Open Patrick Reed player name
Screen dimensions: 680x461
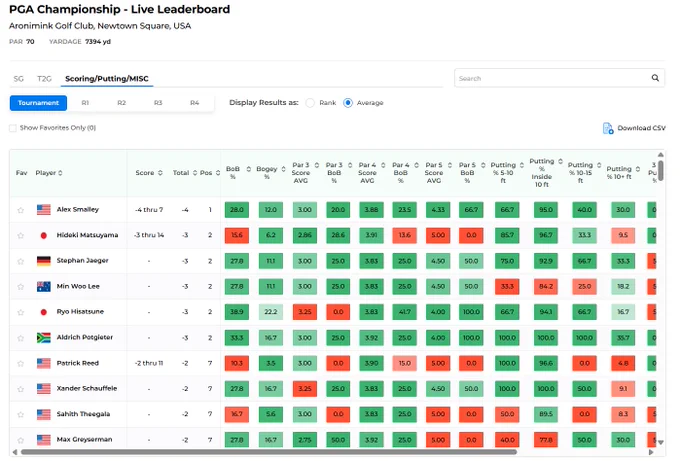pos(78,363)
